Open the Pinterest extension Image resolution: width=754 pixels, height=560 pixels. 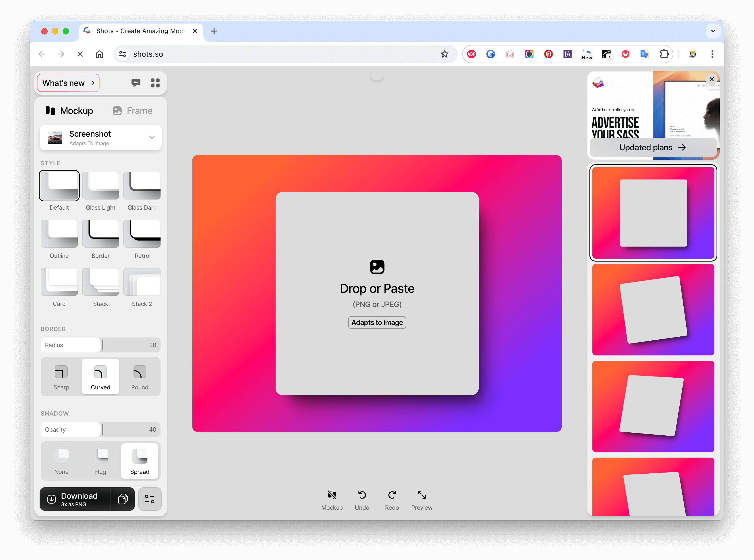[549, 54]
